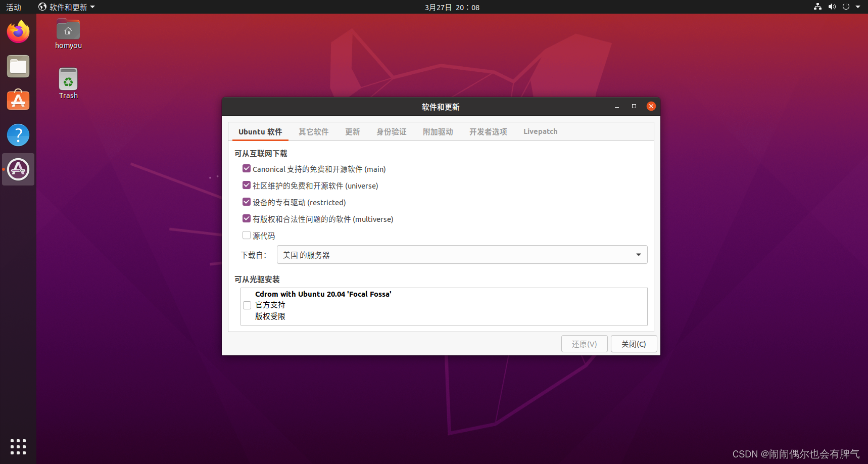
Task: Switch to the 身份验证 tab
Action: [x=392, y=131]
